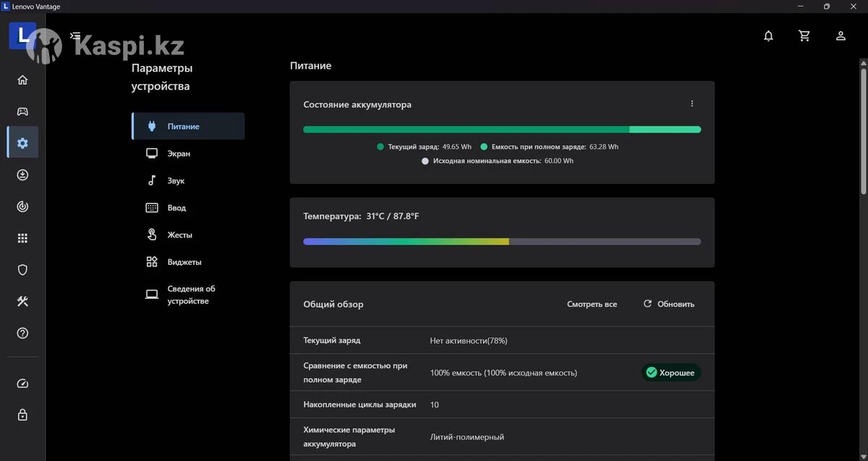This screenshot has width=868, height=461.
Task: Open the Security shield icon
Action: (x=22, y=270)
